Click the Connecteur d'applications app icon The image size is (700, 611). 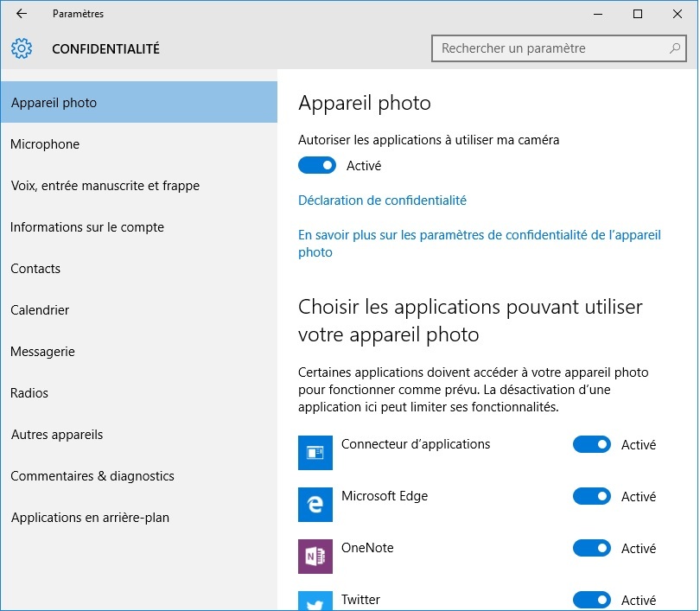(x=315, y=453)
